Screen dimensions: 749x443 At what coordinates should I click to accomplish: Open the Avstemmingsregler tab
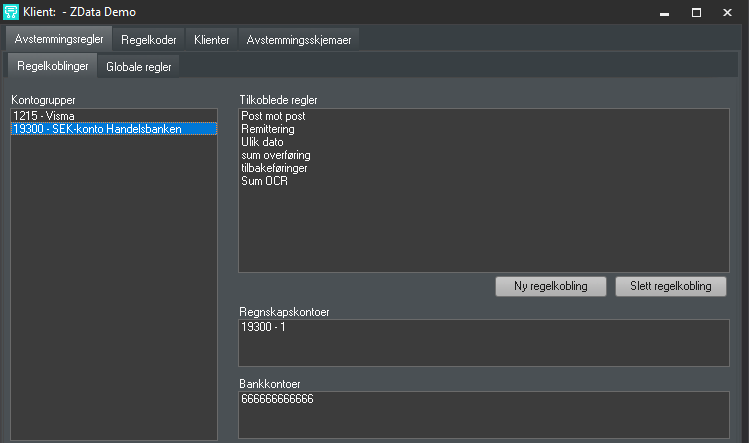pos(59,40)
